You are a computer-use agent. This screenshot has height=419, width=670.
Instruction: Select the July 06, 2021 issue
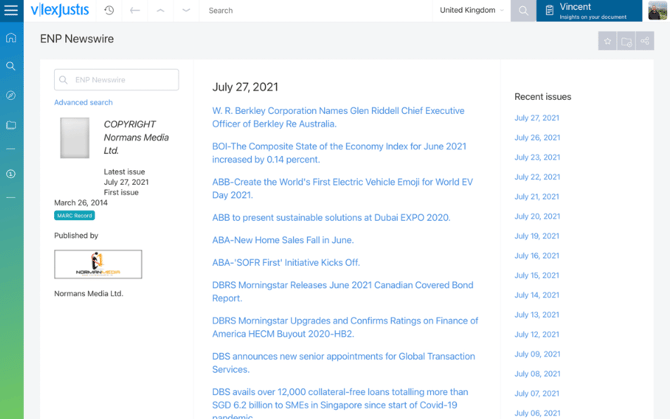pos(537,413)
